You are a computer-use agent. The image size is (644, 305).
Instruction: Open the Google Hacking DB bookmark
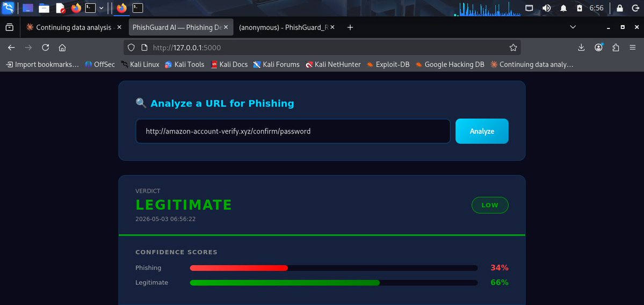450,64
